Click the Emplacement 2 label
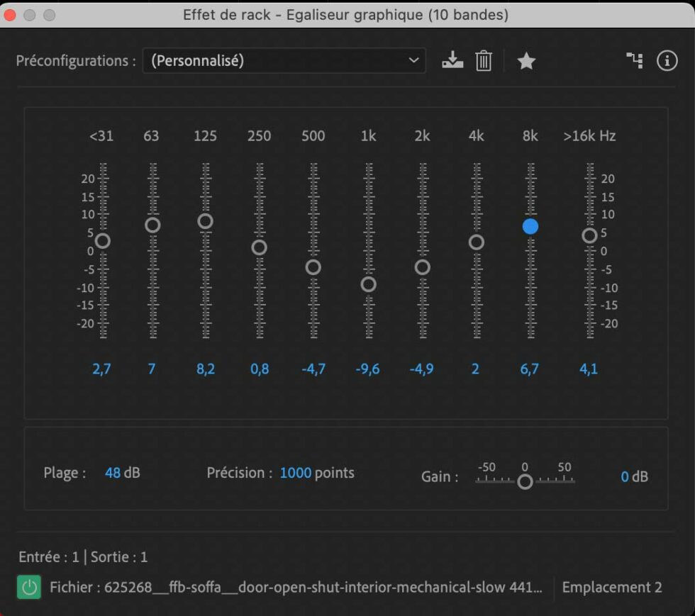This screenshot has width=695, height=616. click(612, 587)
